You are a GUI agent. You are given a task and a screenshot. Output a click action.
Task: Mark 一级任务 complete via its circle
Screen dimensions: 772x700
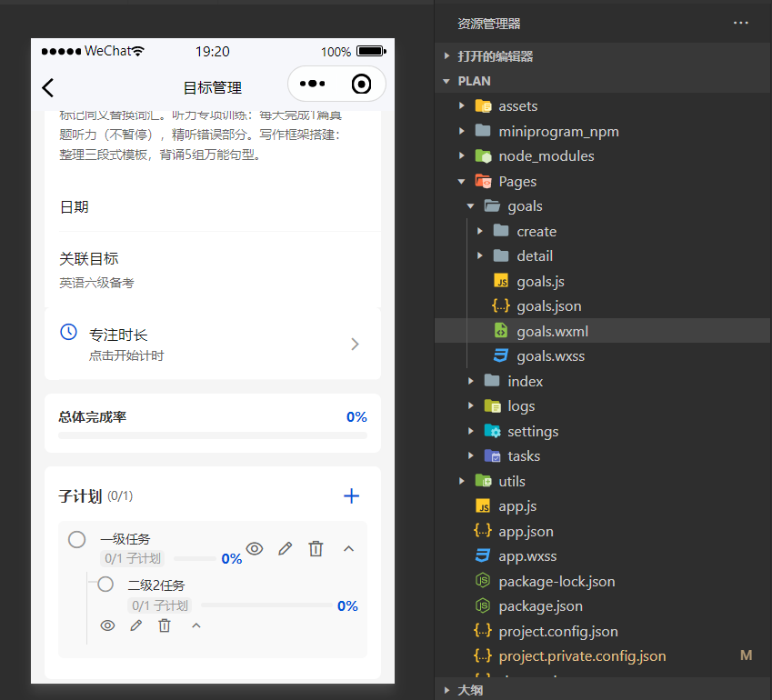pos(76,539)
